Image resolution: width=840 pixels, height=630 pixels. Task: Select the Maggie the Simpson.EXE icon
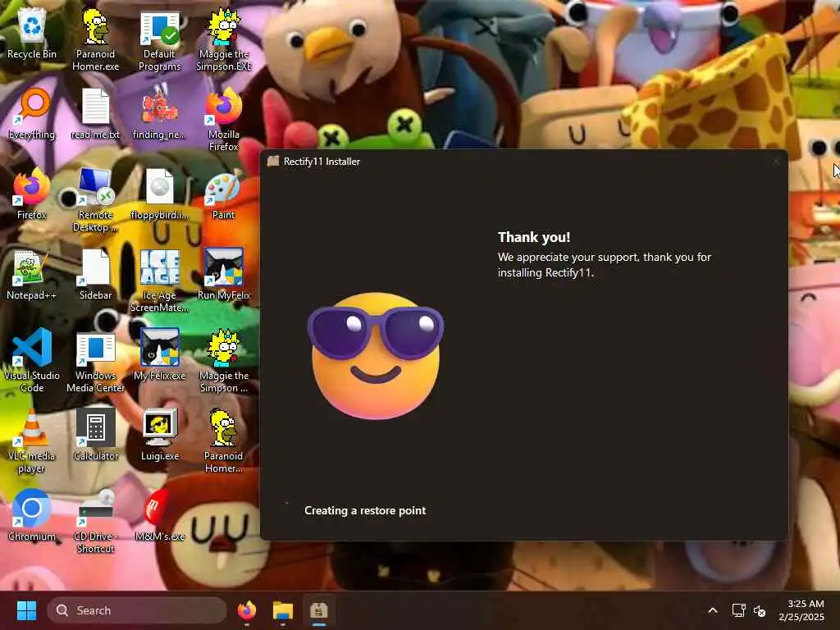(x=223, y=39)
